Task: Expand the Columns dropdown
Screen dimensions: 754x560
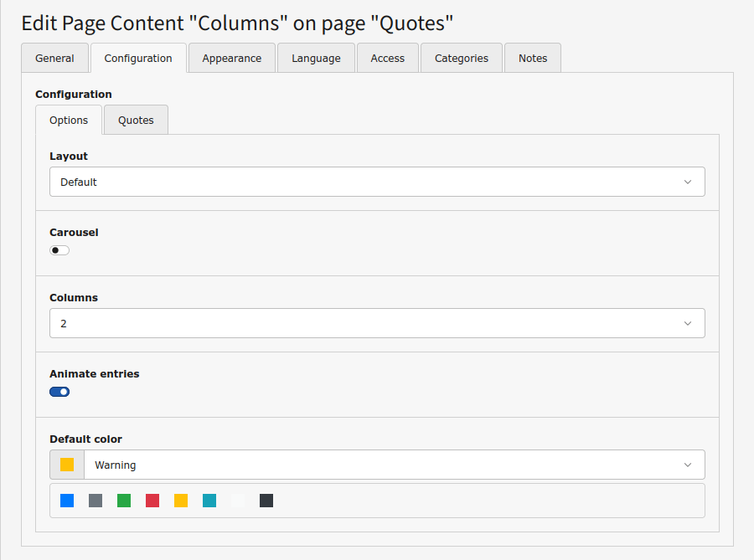Action: (377, 323)
